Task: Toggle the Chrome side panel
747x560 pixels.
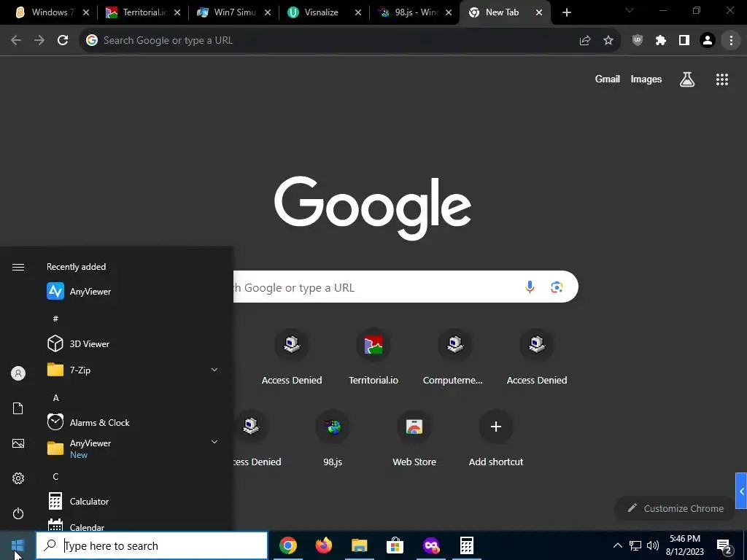Action: (684, 41)
